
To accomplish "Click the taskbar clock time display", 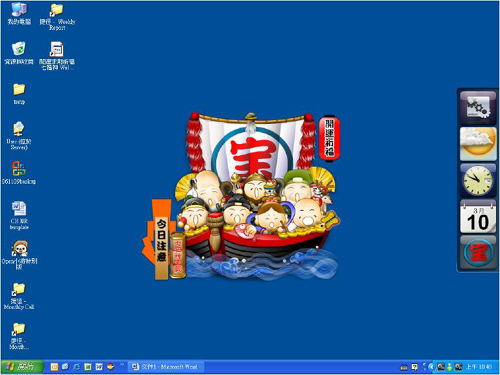I will 479,367.
